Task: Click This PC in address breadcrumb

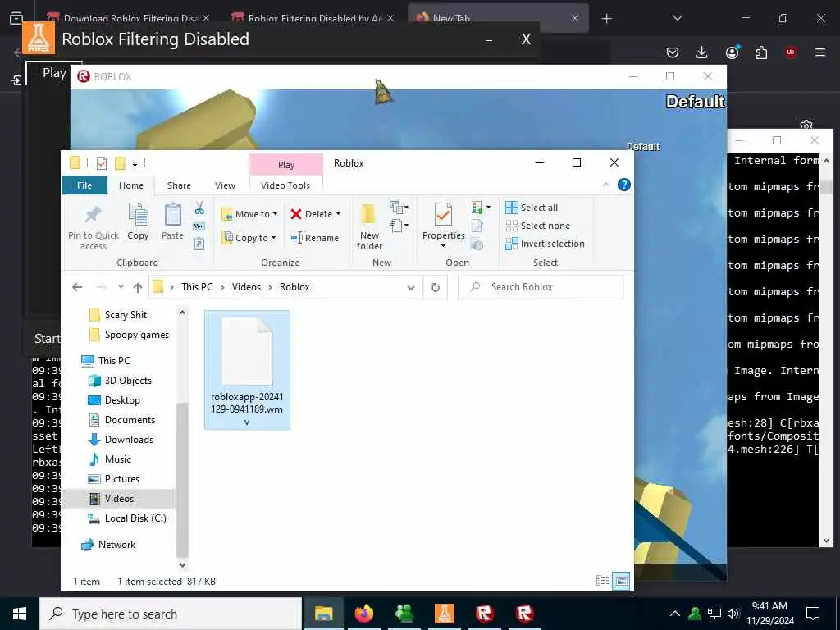Action: point(197,287)
